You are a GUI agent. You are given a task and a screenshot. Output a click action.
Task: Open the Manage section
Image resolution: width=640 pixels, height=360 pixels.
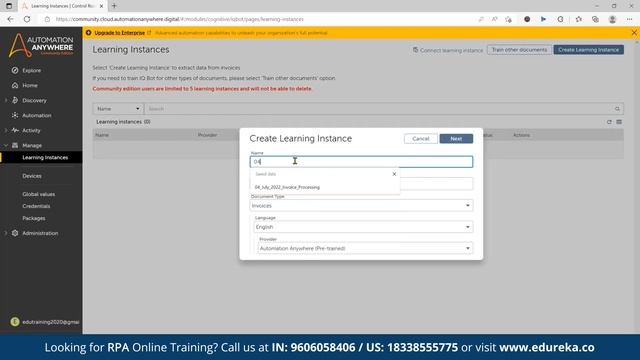tap(32, 145)
